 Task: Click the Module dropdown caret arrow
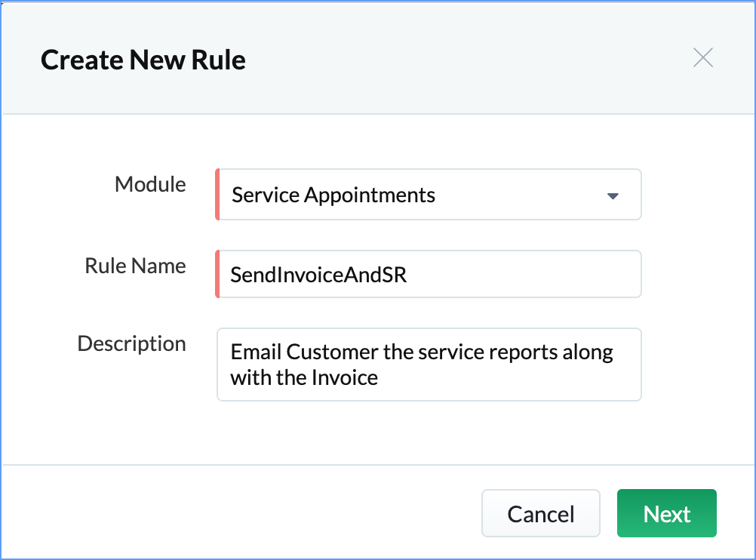pyautogui.click(x=613, y=196)
